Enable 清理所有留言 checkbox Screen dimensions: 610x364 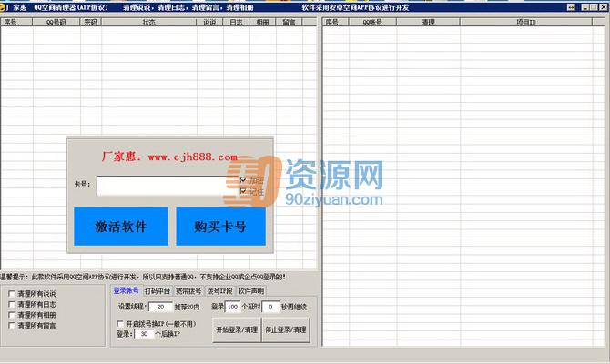click(12, 325)
